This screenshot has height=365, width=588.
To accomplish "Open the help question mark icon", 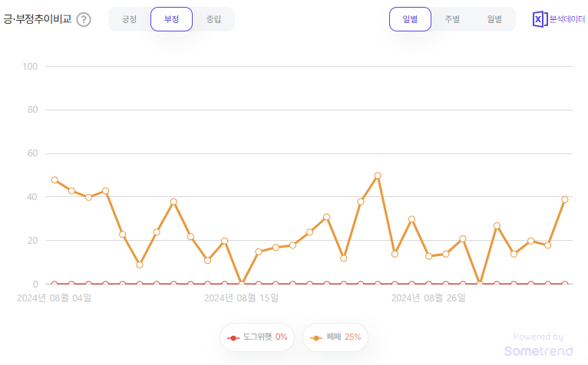I will click(x=84, y=19).
